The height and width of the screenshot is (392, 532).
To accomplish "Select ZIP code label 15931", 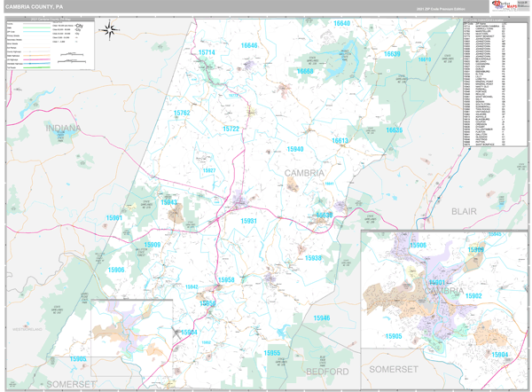I will point(248,221).
